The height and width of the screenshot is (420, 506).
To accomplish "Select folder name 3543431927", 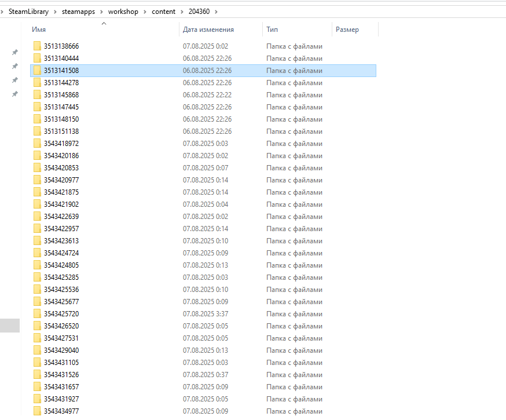I will point(61,399).
